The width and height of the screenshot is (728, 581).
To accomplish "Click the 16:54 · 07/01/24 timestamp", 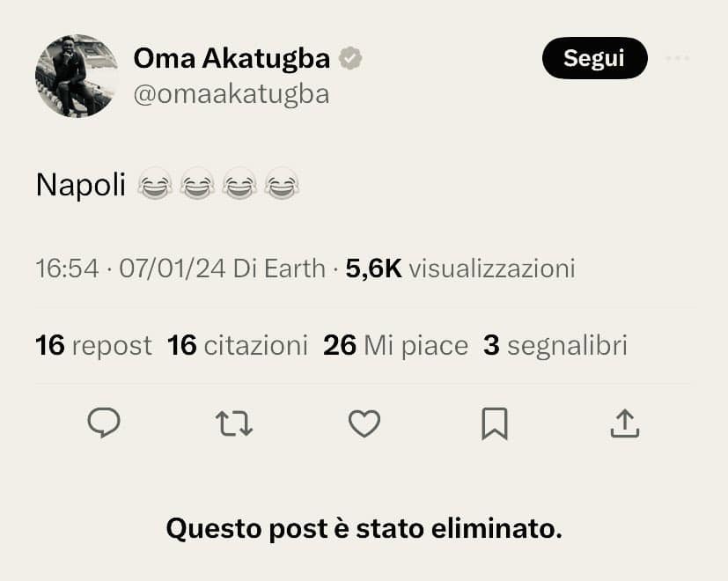I will coord(131,268).
